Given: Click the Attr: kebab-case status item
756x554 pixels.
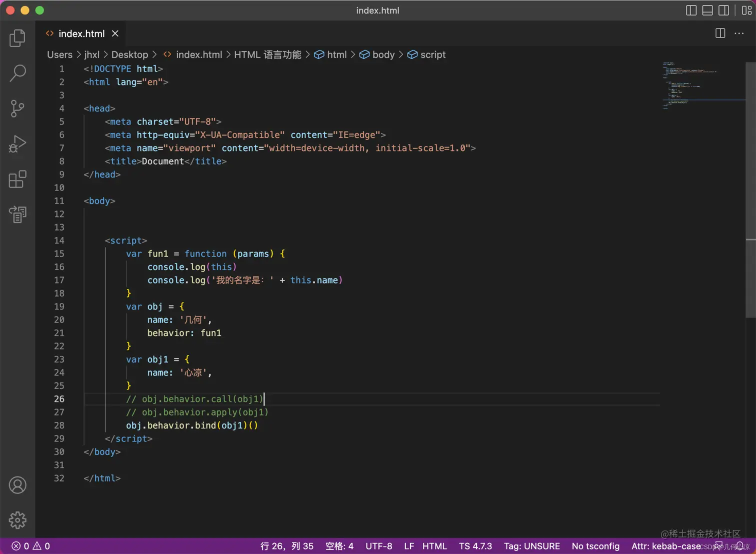Looking at the screenshot, I should 666,546.
